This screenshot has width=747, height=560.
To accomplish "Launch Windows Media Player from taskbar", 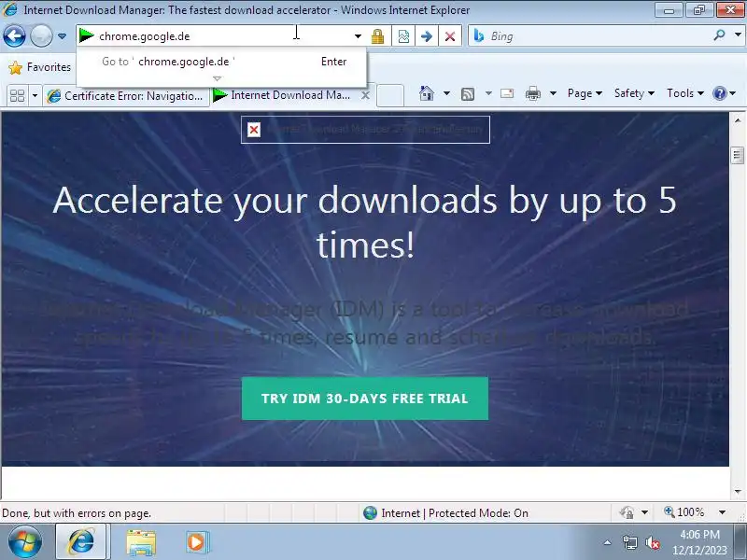I will 196,542.
